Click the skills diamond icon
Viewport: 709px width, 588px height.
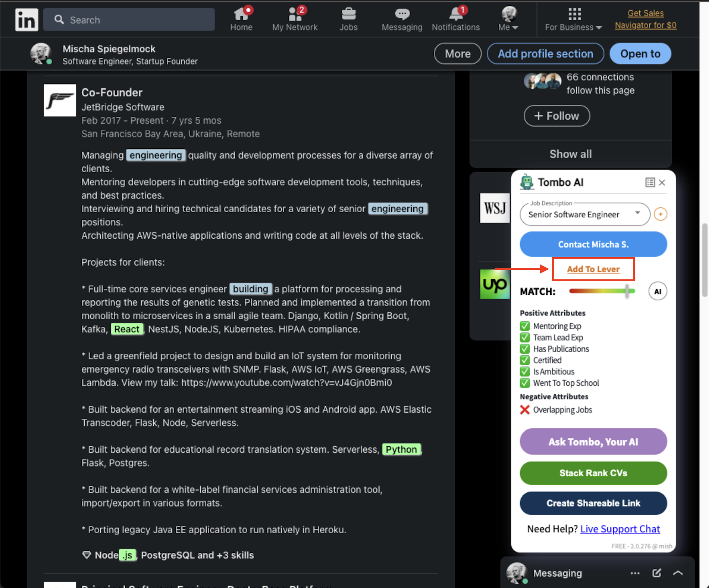click(x=86, y=555)
